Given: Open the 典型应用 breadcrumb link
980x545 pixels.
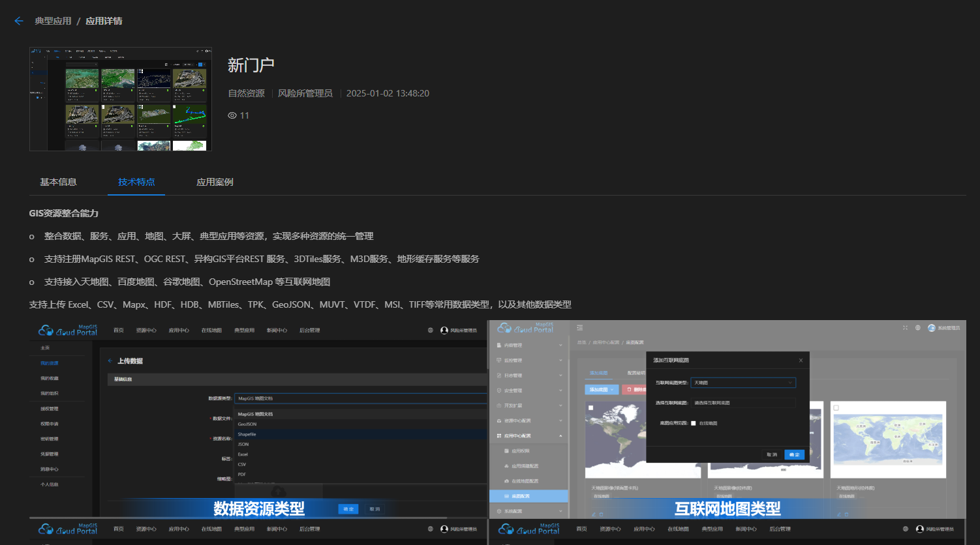Looking at the screenshot, I should point(53,21).
